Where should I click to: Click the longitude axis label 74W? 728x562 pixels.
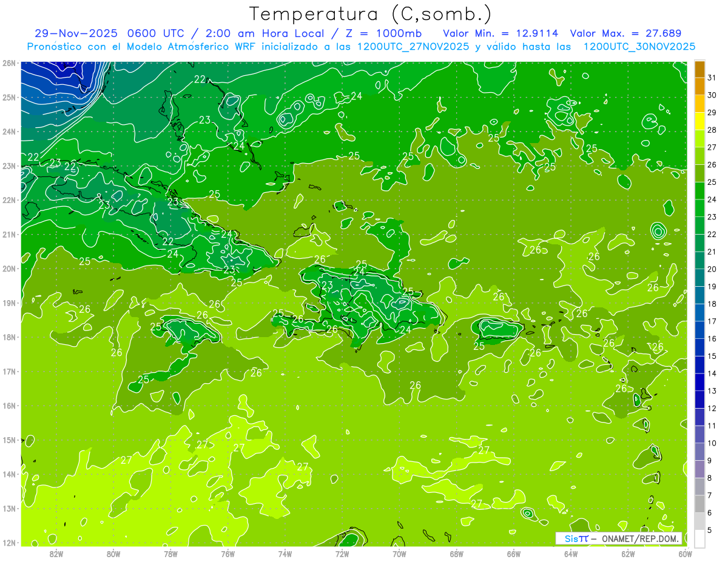pyautogui.click(x=285, y=554)
